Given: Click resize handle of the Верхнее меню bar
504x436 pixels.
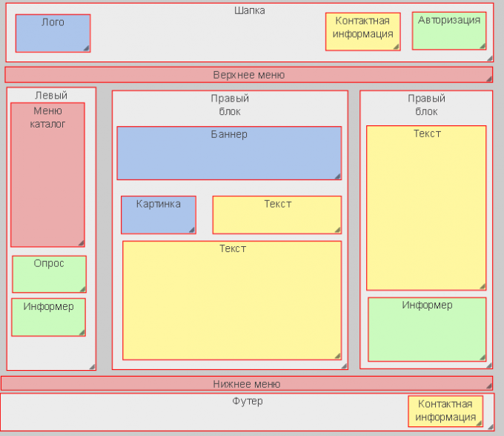Looking at the screenshot, I should click(x=488, y=79).
